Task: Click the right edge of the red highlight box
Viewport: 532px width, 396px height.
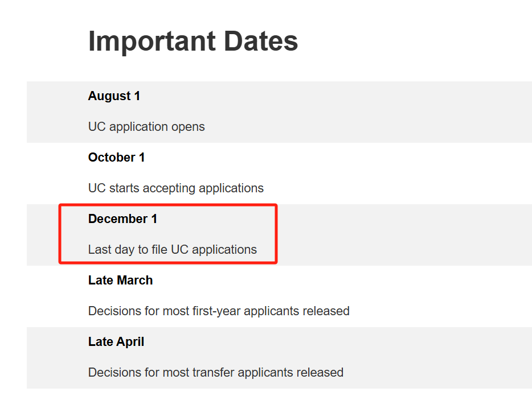Action: (276, 234)
